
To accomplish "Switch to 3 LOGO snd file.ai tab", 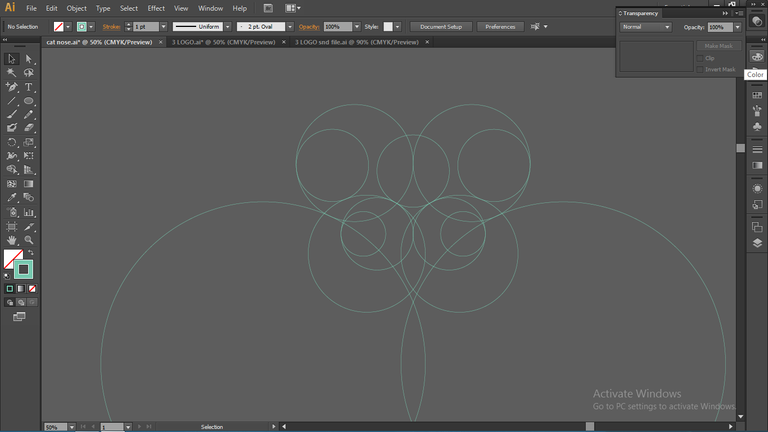I will click(x=357, y=42).
